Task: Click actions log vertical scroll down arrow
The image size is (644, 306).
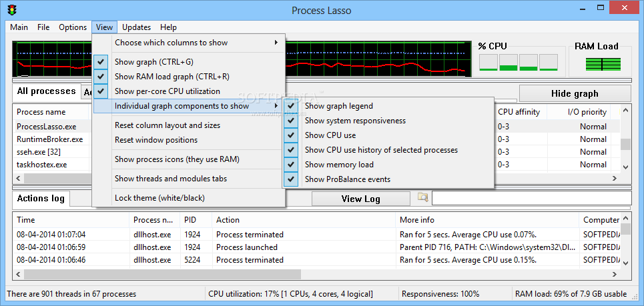Action: [x=625, y=263]
